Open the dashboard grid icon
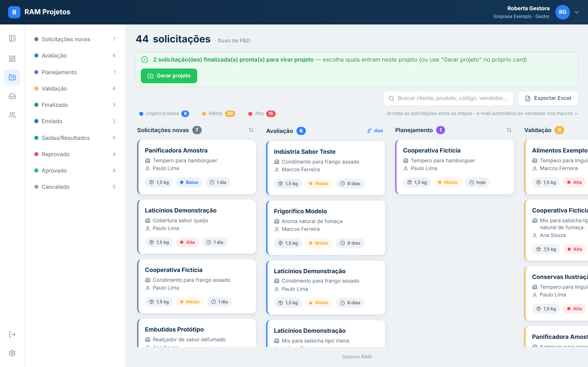The image size is (588, 367). point(12,59)
